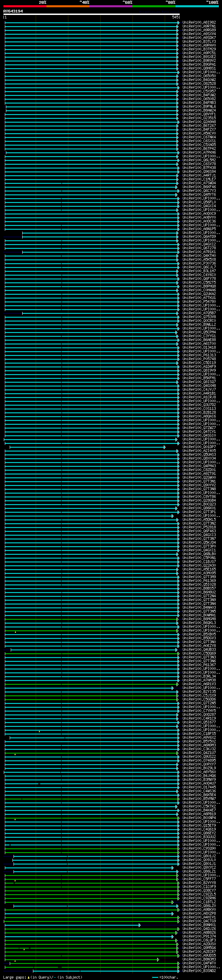
Task: Click the UniRef100_C5X957 label
Action: (x=199, y=91)
